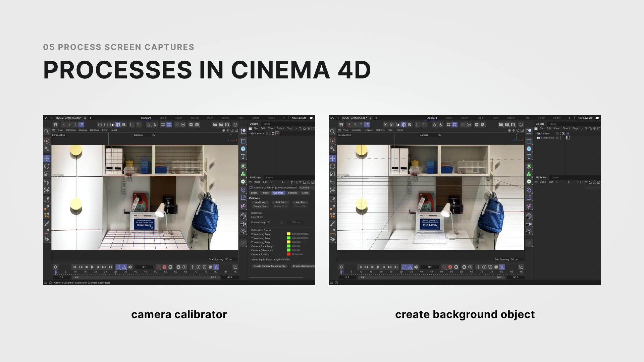Toggle visibility dots of Background object
This screenshot has width=644, height=362.
[560, 138]
